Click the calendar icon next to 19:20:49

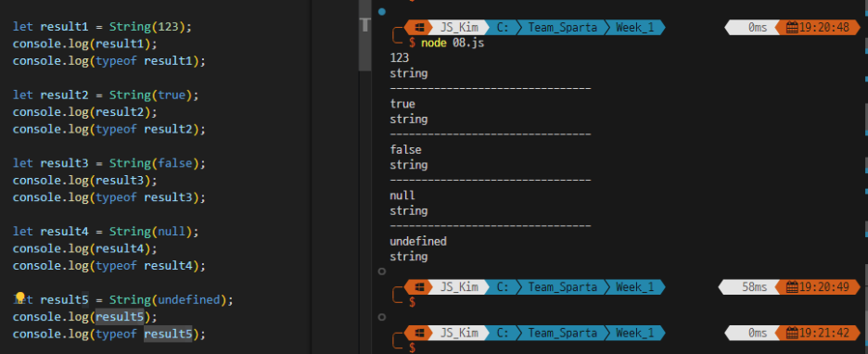click(x=792, y=287)
